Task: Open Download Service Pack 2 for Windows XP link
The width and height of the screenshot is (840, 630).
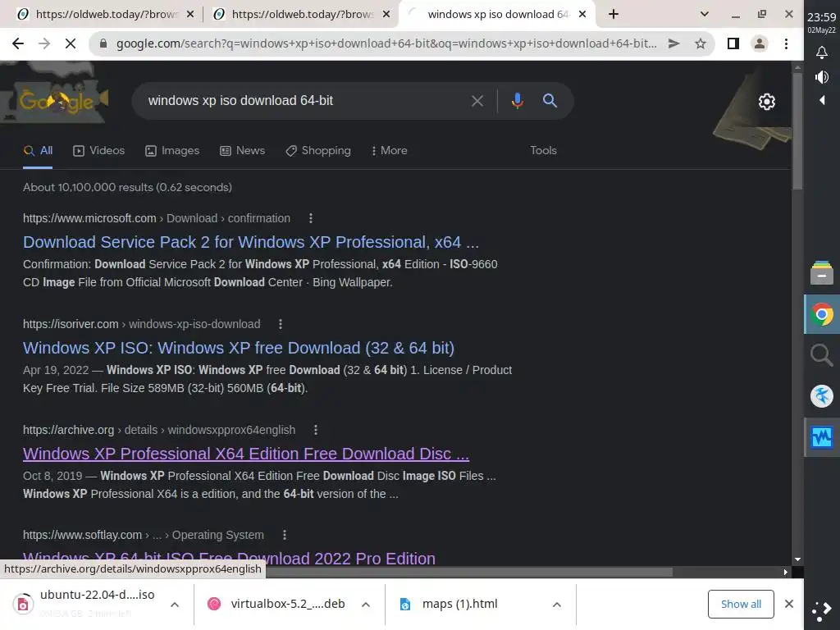Action: tap(251, 242)
